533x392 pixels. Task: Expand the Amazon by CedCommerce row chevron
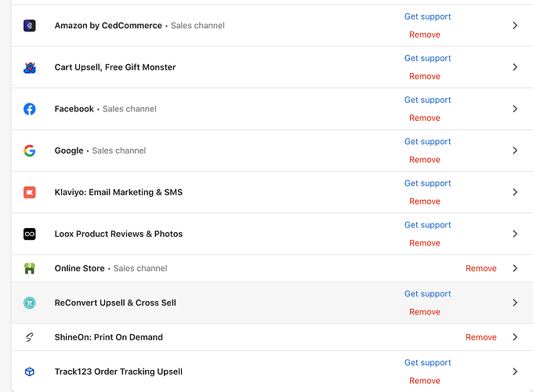515,26
